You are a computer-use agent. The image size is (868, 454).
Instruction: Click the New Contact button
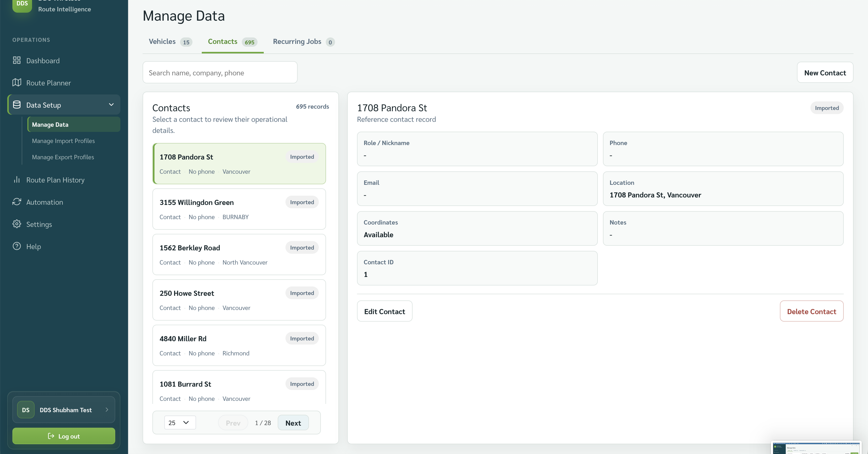click(825, 72)
